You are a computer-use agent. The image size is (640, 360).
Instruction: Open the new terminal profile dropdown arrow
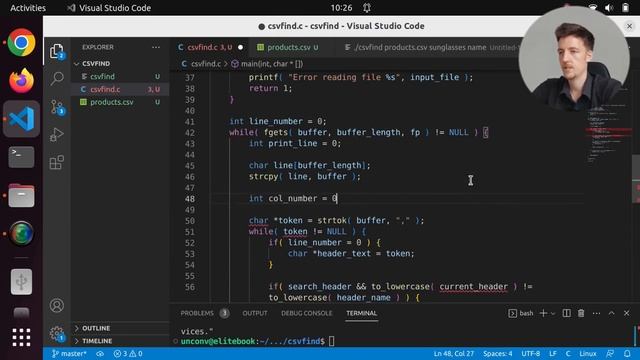[553, 313]
